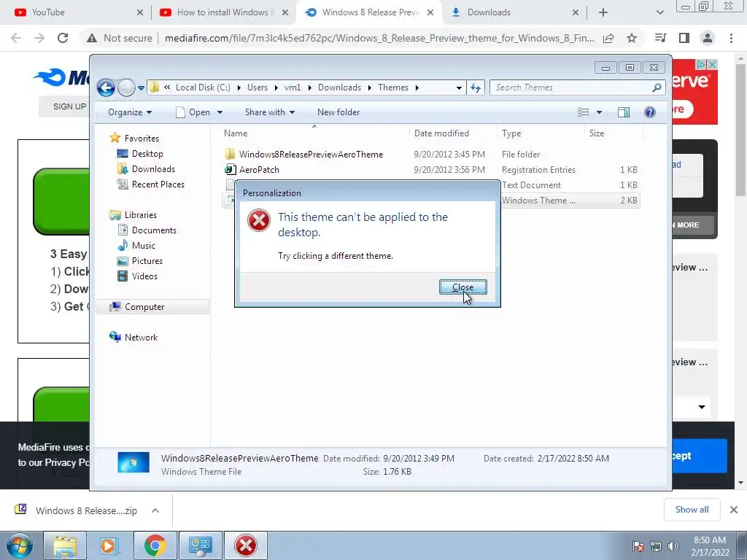The height and width of the screenshot is (560, 747).
Task: Open Documents library
Action: coord(154,230)
